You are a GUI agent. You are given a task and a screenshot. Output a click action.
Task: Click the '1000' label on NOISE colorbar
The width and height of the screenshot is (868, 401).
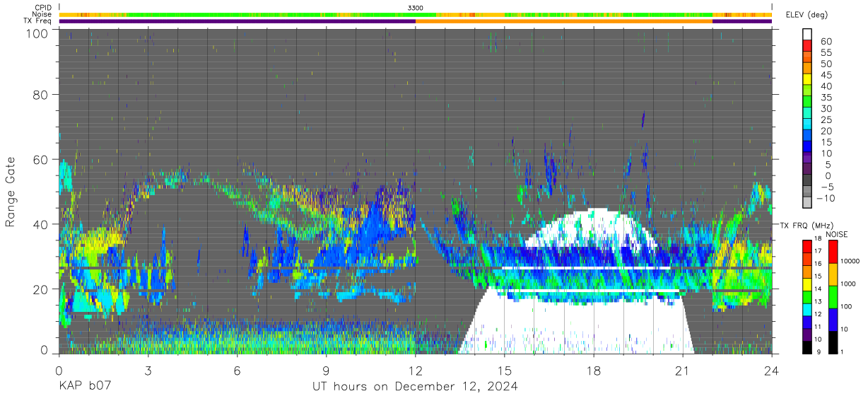[x=850, y=284]
